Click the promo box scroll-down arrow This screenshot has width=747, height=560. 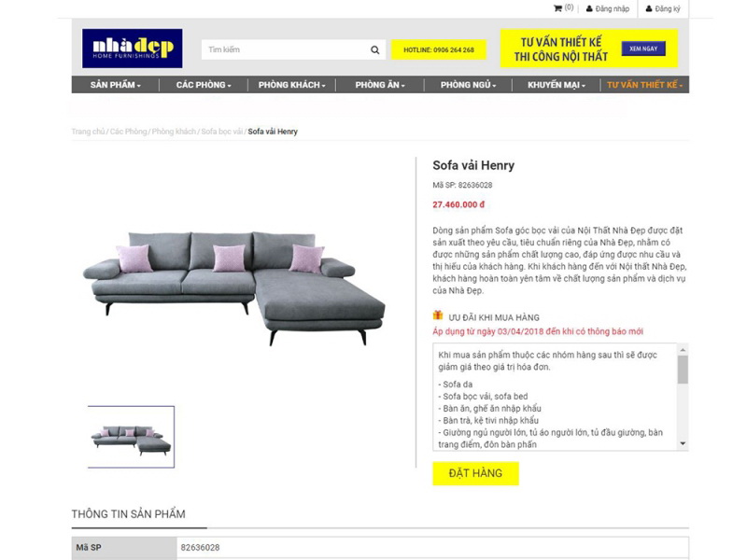click(683, 443)
